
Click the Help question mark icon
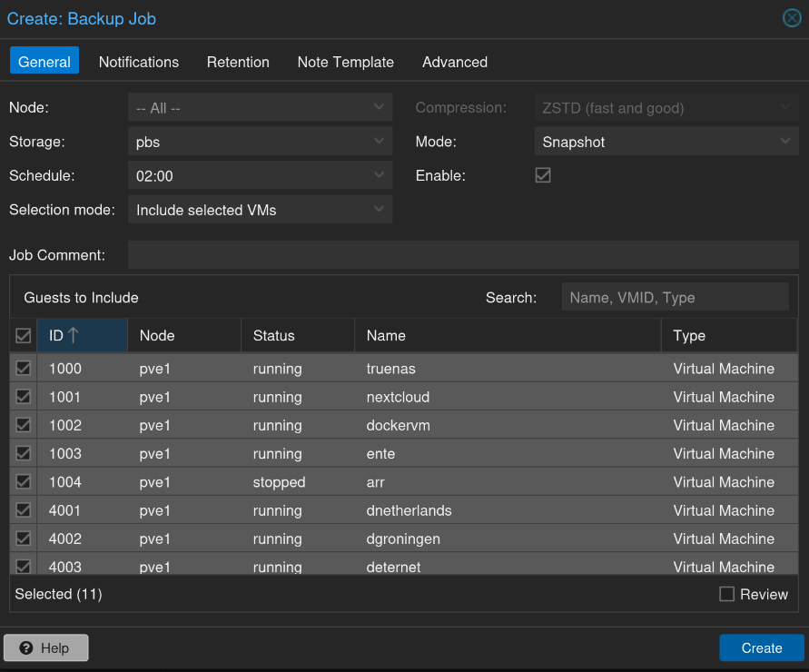coord(25,647)
